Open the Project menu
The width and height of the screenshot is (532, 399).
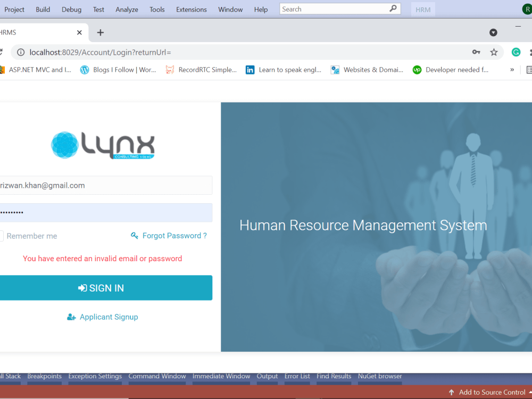[x=14, y=10]
